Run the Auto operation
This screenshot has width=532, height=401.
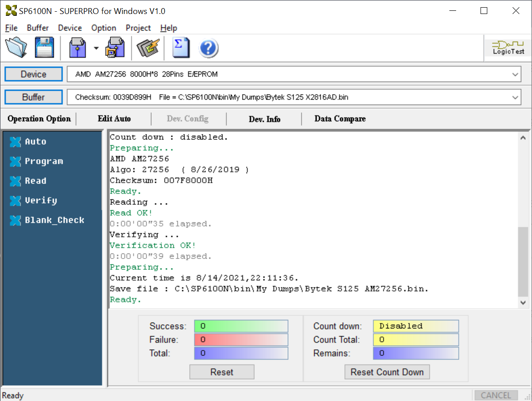[x=35, y=141]
